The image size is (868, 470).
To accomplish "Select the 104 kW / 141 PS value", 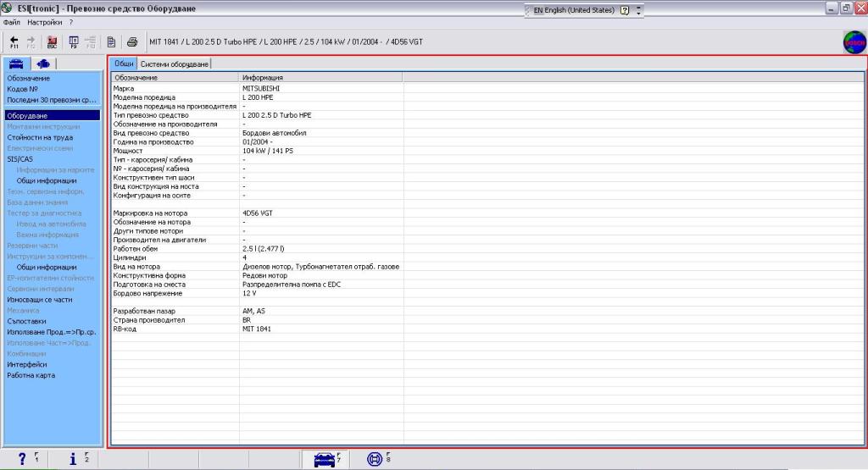I will 267,151.
